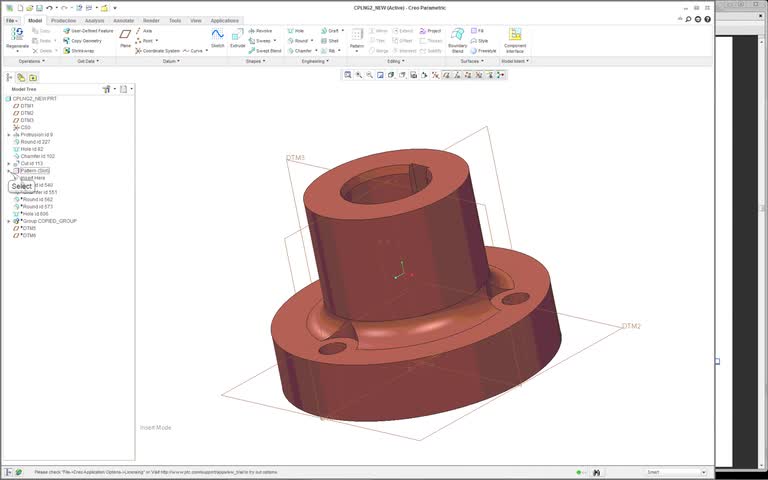Image resolution: width=768 pixels, height=480 pixels.
Task: Click the Project tool
Action: click(x=431, y=31)
